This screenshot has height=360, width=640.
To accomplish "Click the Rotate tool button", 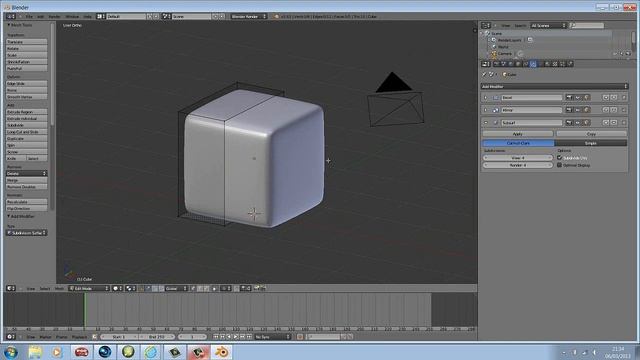I will tap(27, 48).
